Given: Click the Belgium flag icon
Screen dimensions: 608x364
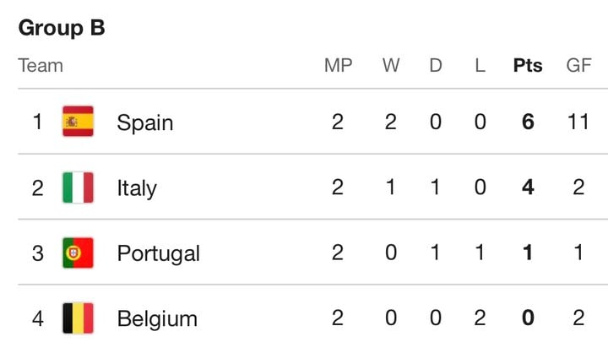Looking at the screenshot, I should tap(78, 318).
